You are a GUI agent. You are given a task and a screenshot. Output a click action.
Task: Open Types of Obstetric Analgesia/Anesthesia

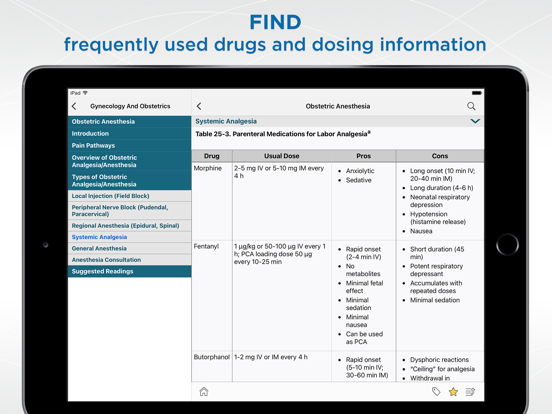point(130,181)
